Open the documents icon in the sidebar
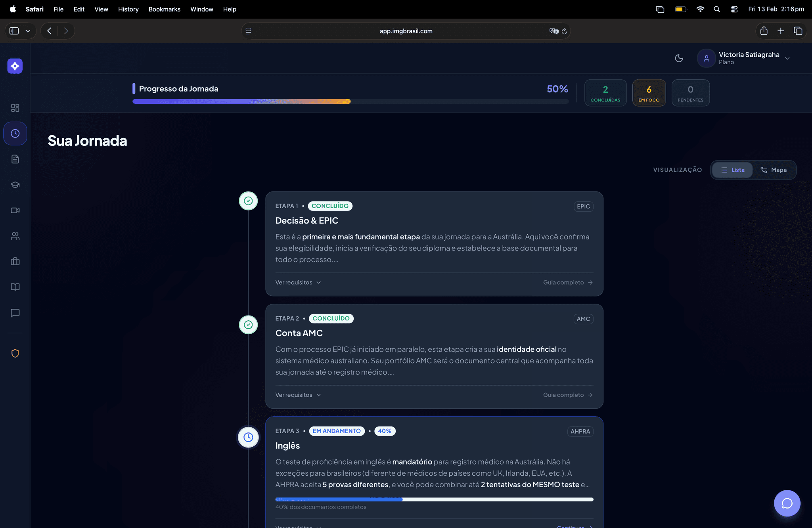Viewport: 812px width, 528px height. coord(15,159)
